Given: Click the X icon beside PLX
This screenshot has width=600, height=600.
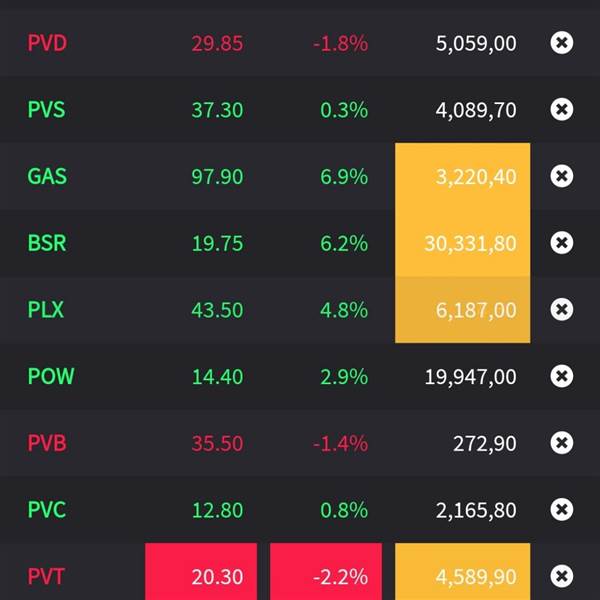Looking at the screenshot, I should point(562,310).
